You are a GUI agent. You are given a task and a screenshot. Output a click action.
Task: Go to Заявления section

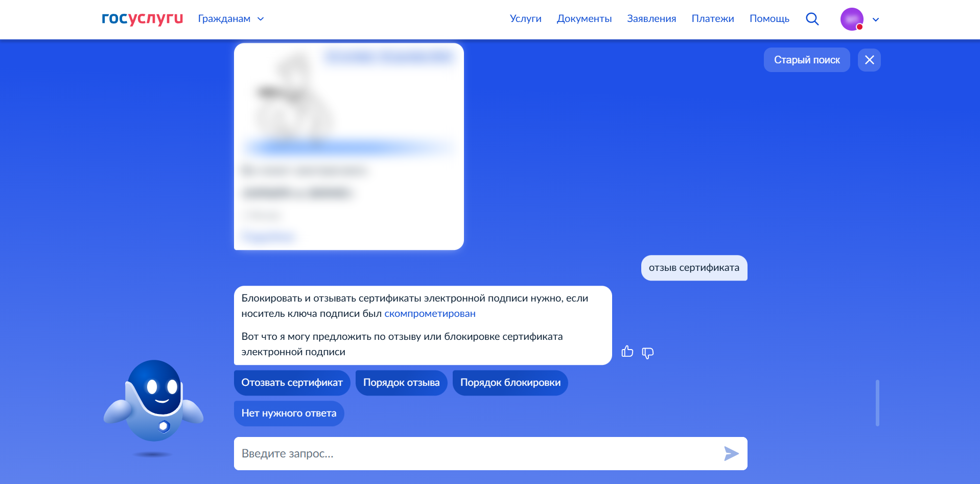(x=651, y=19)
